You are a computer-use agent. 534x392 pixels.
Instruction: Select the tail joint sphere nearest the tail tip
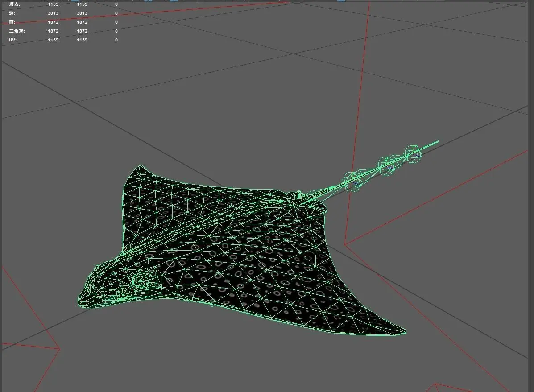(x=413, y=154)
